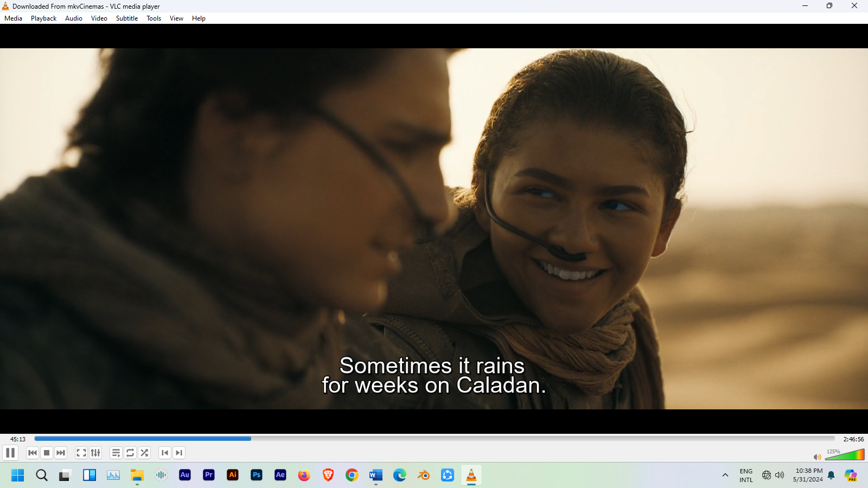Screen dimensions: 868x488
Task: Open the performance monitor taskbar app
Action: click(x=113, y=476)
